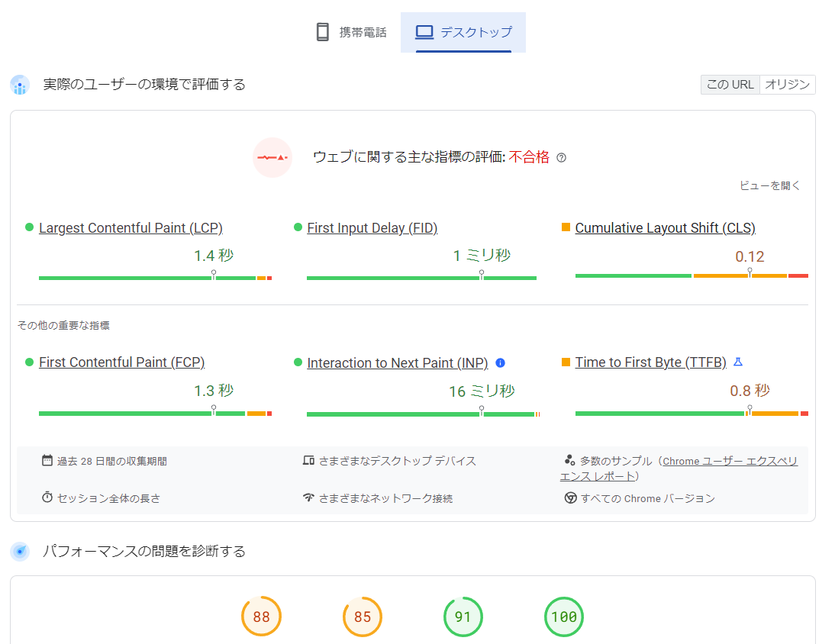Screen dimensions: 835x644
Task: Click the 実際のユーザーの環境で評価する heading
Action: coord(144,85)
